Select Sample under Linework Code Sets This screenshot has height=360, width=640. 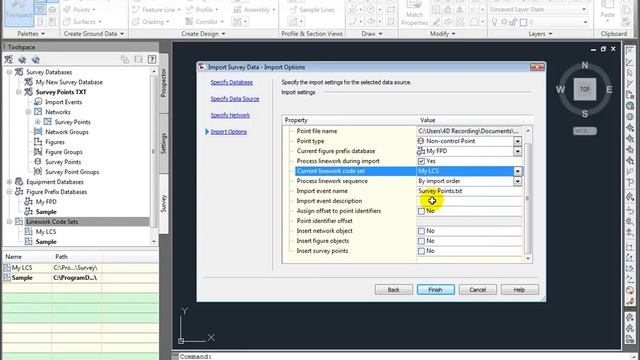tap(46, 242)
